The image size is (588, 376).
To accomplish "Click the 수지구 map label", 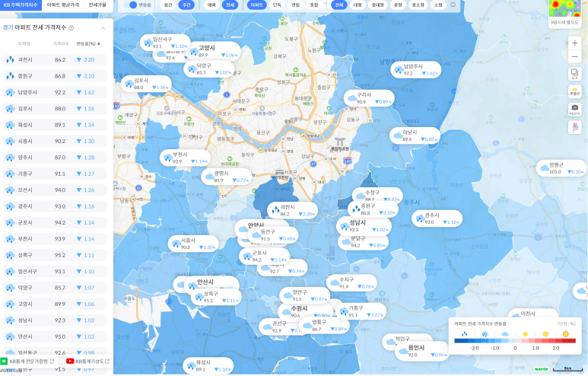I will click(351, 283).
